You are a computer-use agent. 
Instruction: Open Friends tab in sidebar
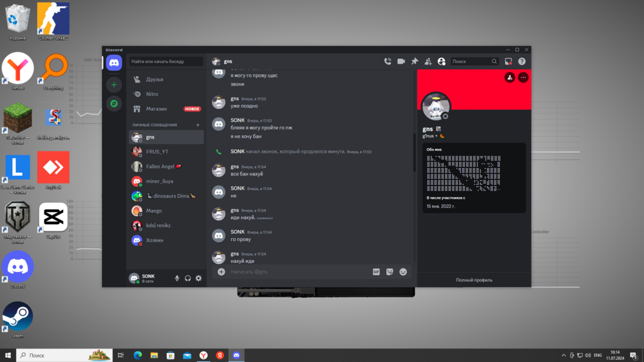pos(166,79)
